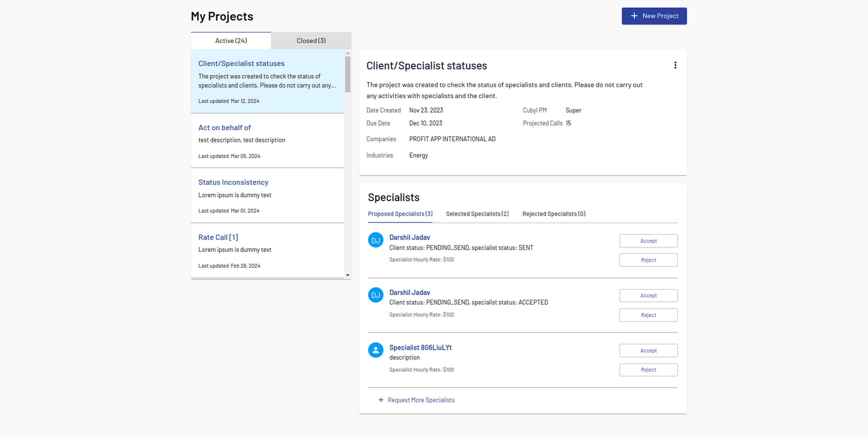Reject Darshil Jadav with specialist status SENT
Image resolution: width=868 pixels, height=437 pixels.
(x=648, y=260)
